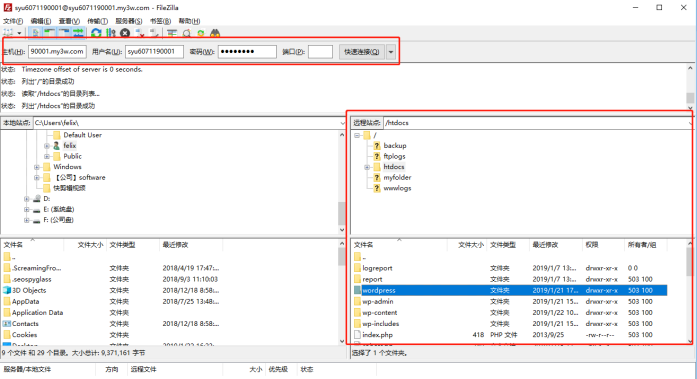Sort remote list by 权限 column header

click(603, 245)
